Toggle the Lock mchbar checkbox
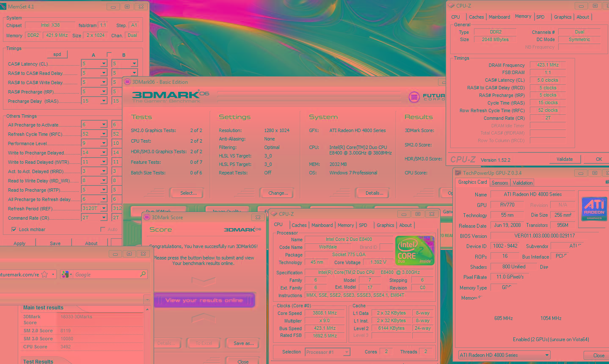Viewport: 609px width, 364px height. 14,229
